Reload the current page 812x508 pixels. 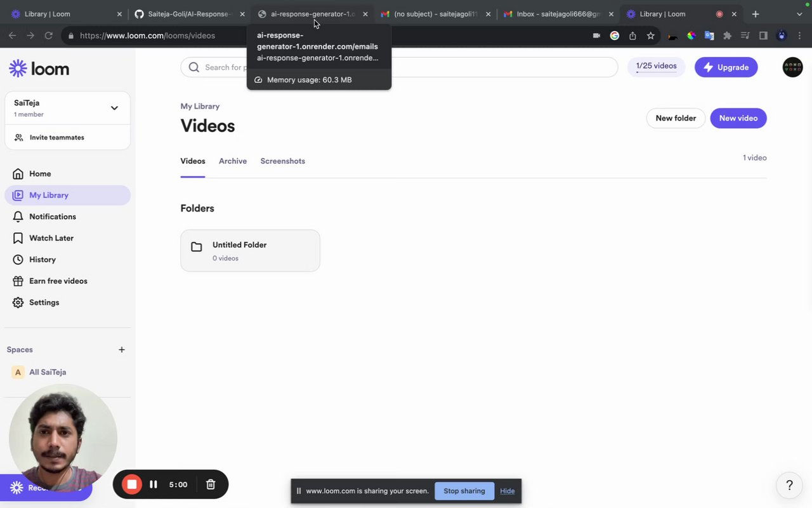click(x=48, y=36)
